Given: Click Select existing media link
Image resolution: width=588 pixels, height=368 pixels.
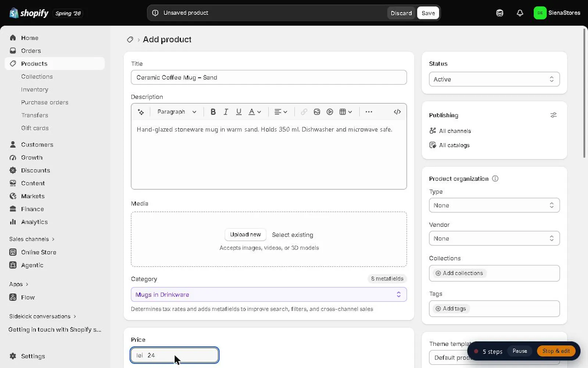Looking at the screenshot, I should click(x=293, y=235).
